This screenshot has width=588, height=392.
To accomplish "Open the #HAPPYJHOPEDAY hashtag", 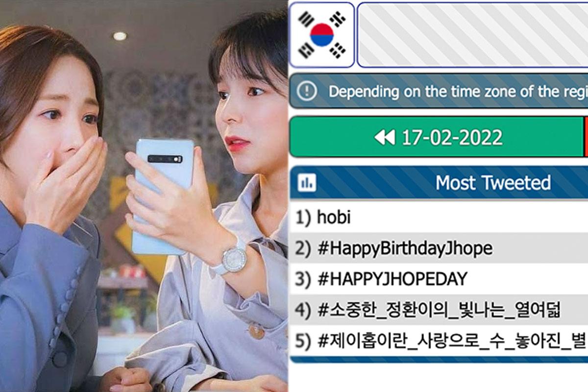I will pyautogui.click(x=392, y=279).
